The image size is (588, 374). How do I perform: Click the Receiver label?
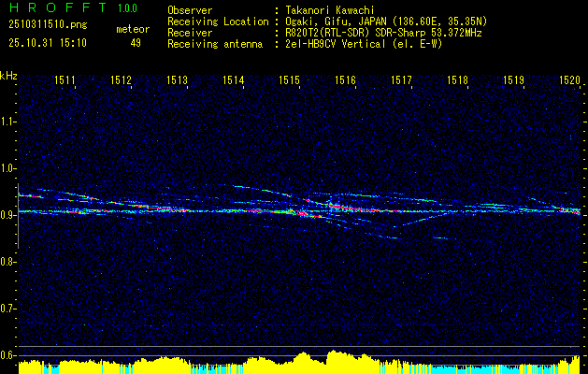point(190,33)
